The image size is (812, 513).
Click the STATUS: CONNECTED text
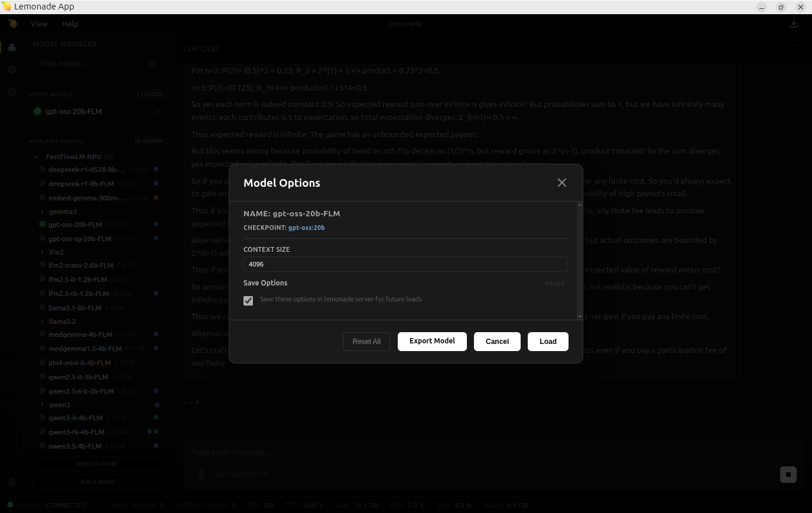point(53,506)
